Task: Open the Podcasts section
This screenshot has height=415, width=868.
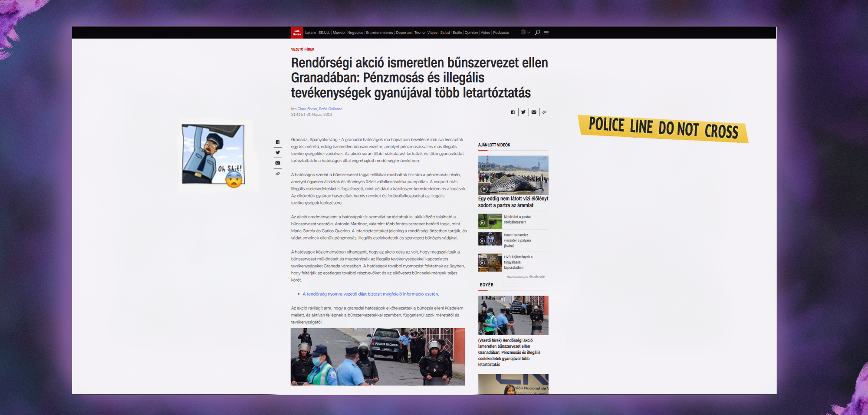Action: click(x=501, y=33)
